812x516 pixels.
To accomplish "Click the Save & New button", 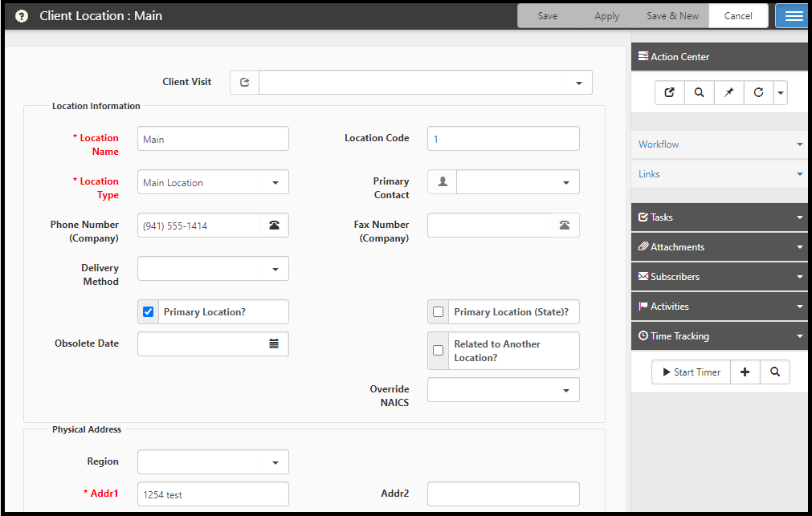I will pos(672,16).
